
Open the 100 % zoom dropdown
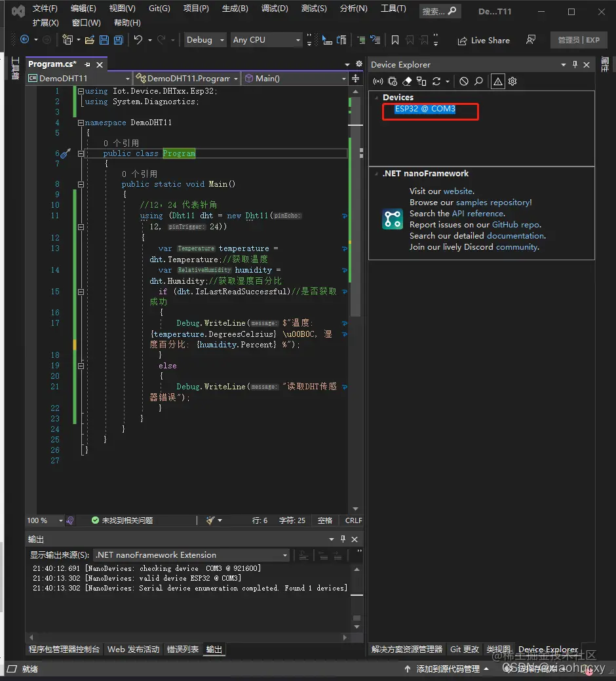[x=61, y=520]
